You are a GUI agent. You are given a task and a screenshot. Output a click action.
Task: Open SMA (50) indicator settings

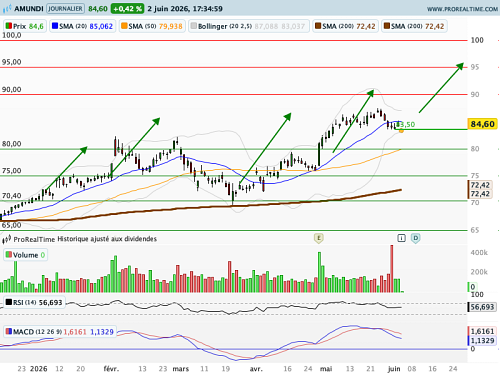[152, 26]
